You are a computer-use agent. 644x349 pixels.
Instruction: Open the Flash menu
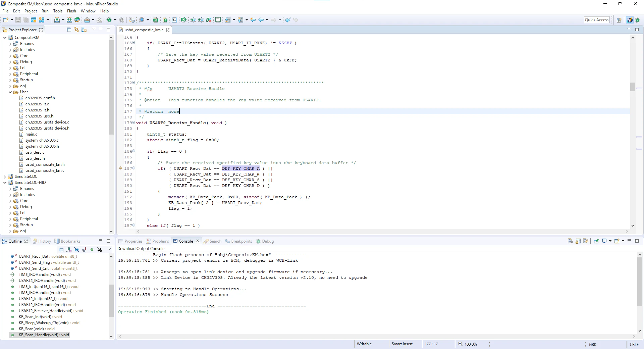click(x=71, y=11)
